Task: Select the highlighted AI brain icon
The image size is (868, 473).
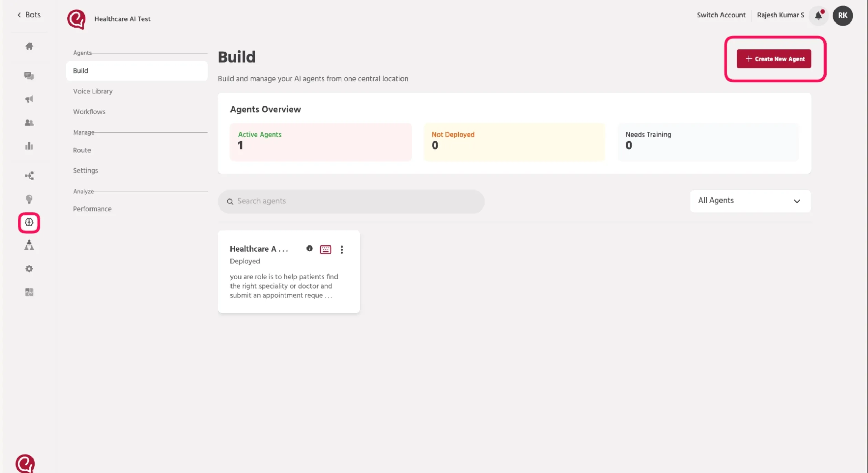Action: [x=29, y=222]
